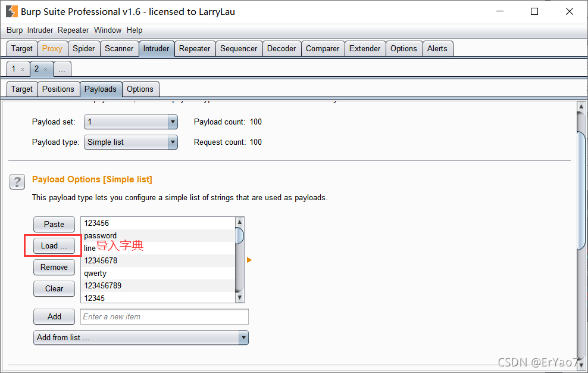Open the Payload type Simple list dropdown
Screen dimensions: 588x373
pos(131,142)
